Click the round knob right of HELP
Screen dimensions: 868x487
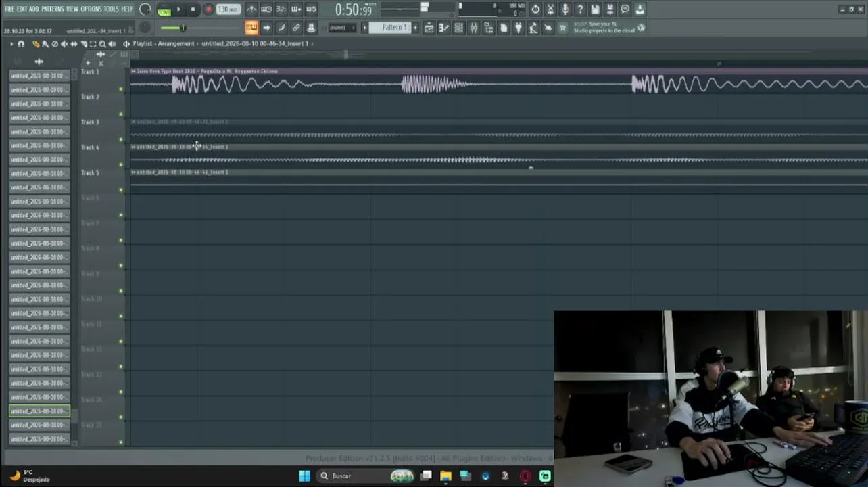pos(145,9)
